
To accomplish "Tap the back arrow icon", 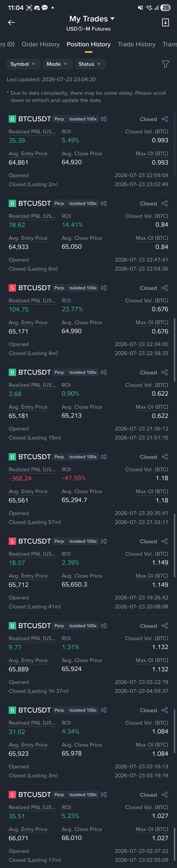I will (x=11, y=23).
